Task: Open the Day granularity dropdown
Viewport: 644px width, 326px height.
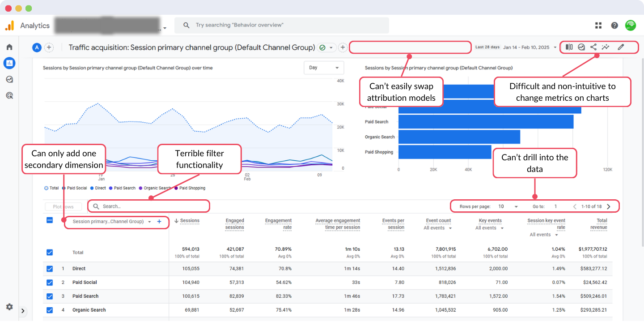Action: pyautogui.click(x=324, y=68)
